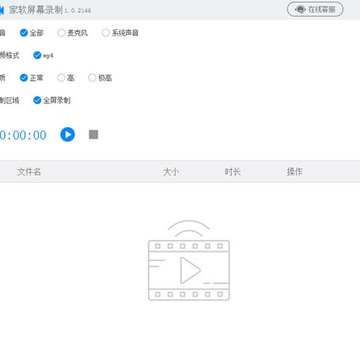Click the 家软屏幕录制 title text
This screenshot has width=360, height=360.
36,10
